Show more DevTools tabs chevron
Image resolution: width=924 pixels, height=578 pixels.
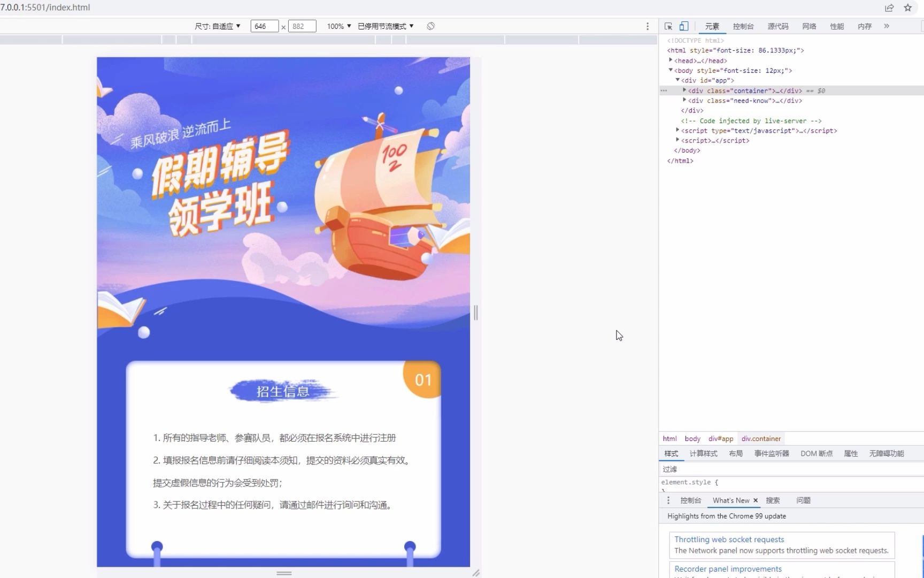(887, 26)
